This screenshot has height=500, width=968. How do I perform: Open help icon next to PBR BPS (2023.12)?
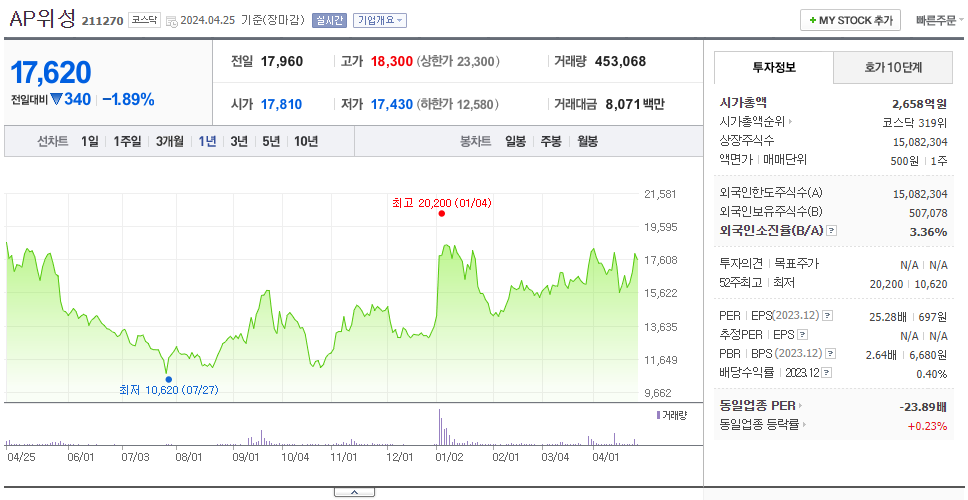pos(831,354)
